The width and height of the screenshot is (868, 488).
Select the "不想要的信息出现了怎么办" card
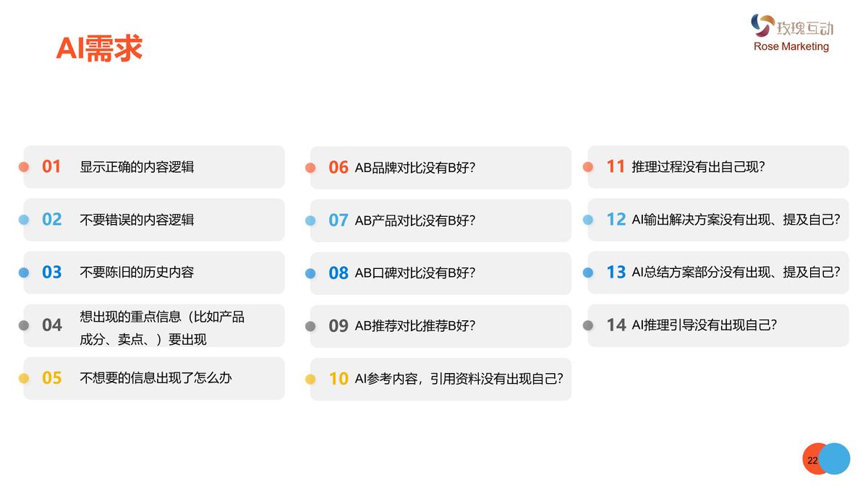pos(154,378)
